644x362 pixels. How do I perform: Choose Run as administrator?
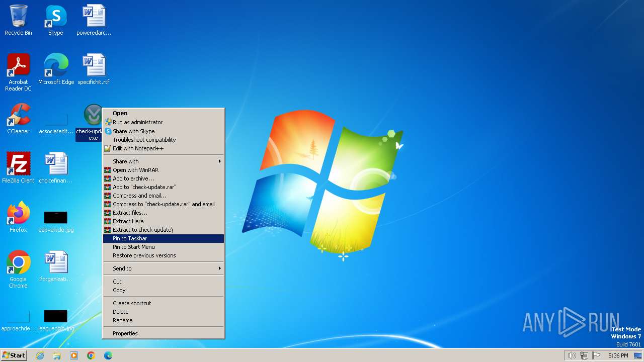coord(164,122)
